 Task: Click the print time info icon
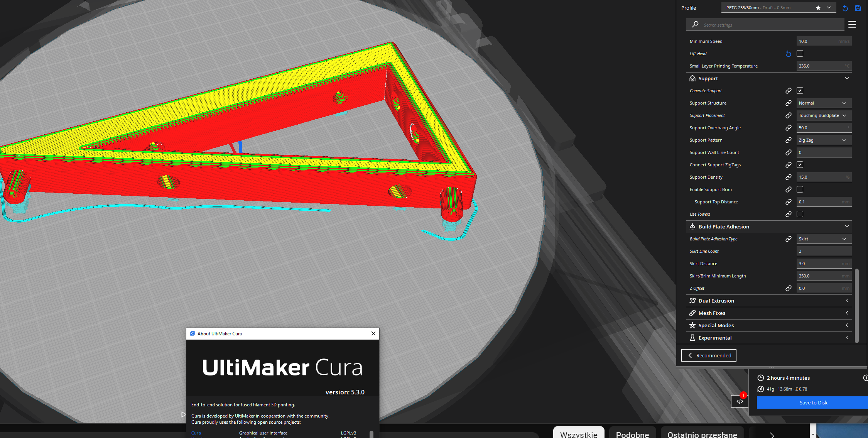[x=865, y=378]
